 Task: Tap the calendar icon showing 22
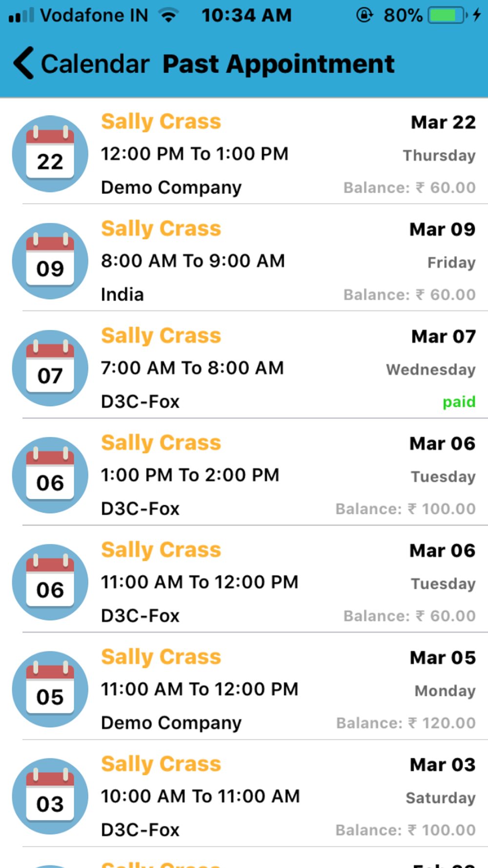(50, 154)
